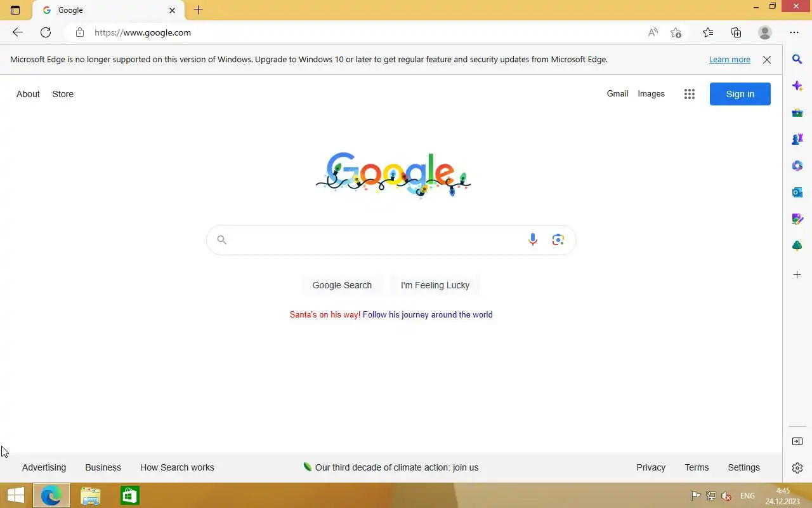
Task: Add this page to favorites with the star-plus icon
Action: pos(676,32)
